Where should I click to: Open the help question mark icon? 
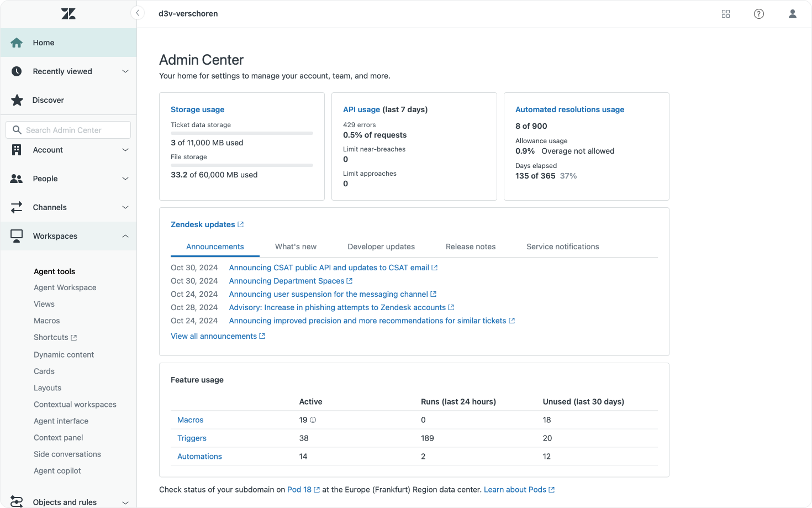759,14
